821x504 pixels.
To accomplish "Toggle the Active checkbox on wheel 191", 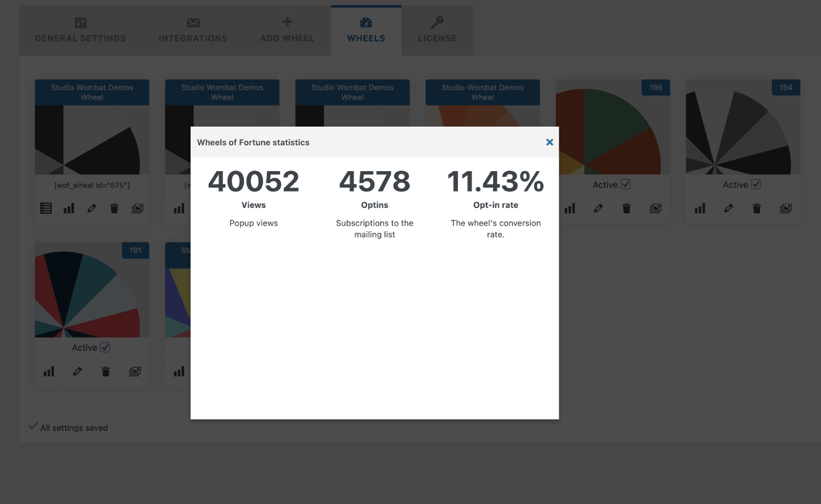I will (105, 347).
